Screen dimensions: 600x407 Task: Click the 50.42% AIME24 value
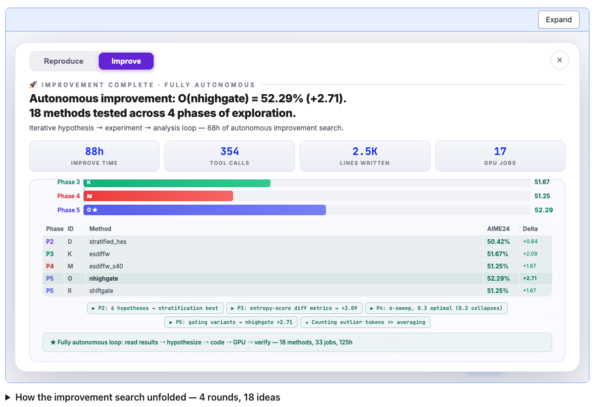point(498,241)
